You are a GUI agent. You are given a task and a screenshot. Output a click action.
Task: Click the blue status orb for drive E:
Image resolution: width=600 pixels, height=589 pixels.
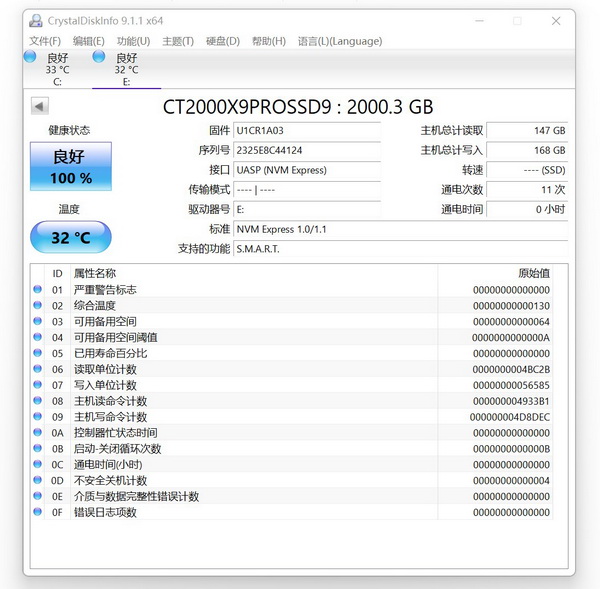click(x=99, y=57)
